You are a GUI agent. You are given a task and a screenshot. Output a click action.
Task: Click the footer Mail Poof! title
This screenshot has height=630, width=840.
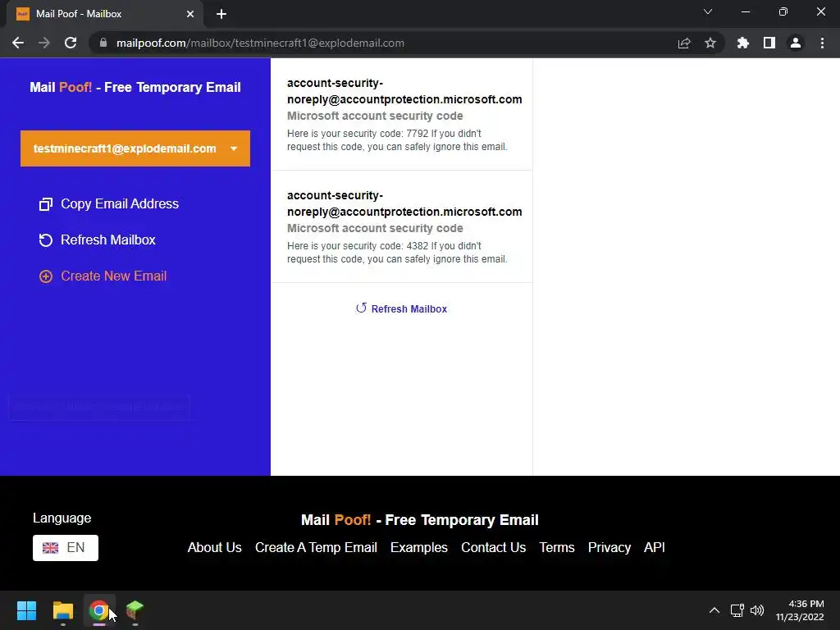(419, 519)
